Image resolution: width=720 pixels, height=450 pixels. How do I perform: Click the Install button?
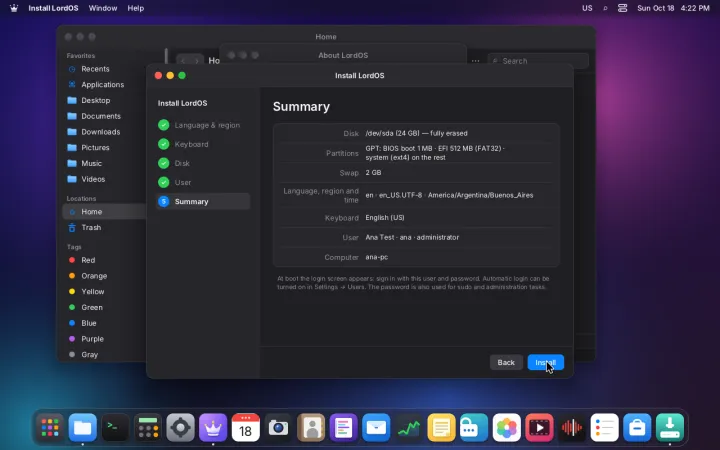click(546, 362)
